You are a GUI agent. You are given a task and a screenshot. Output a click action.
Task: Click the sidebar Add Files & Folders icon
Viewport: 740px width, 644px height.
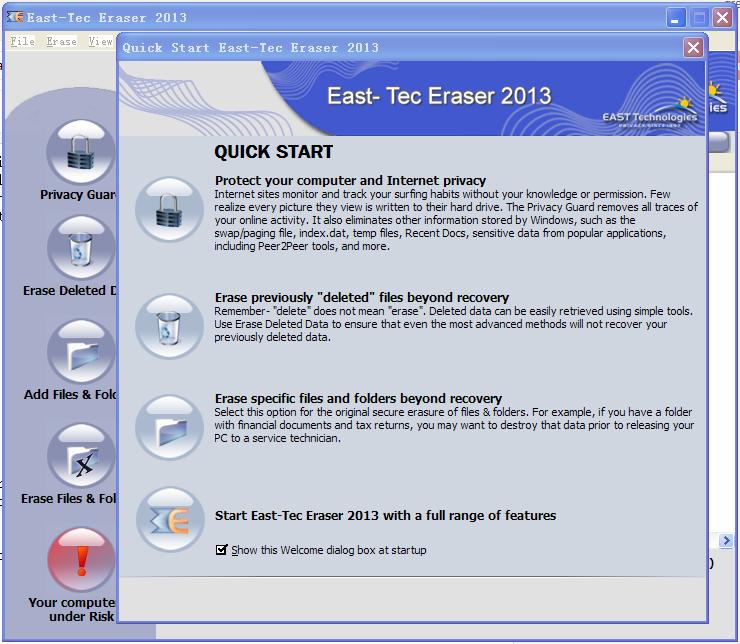click(81, 351)
